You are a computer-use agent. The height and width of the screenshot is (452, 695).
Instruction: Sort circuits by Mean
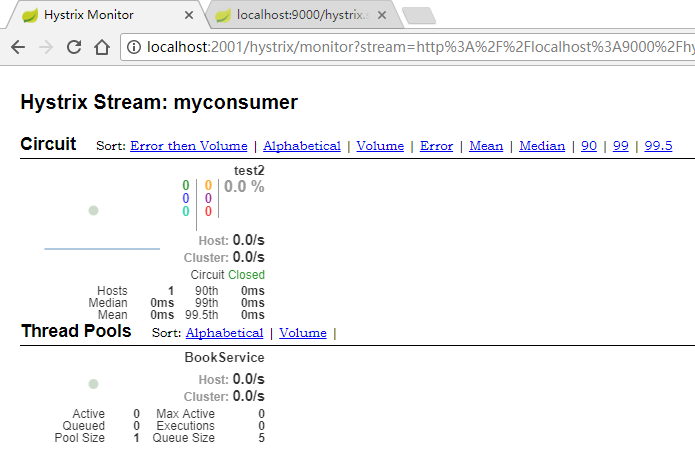click(486, 146)
